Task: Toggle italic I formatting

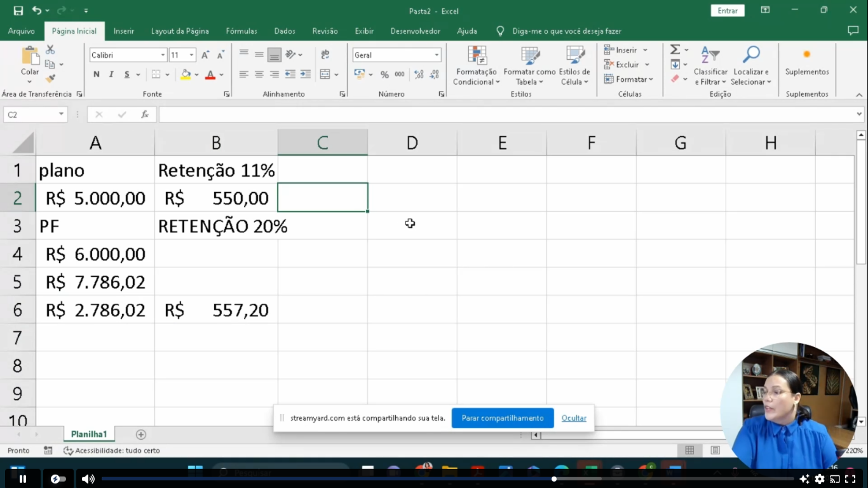Action: (x=111, y=74)
